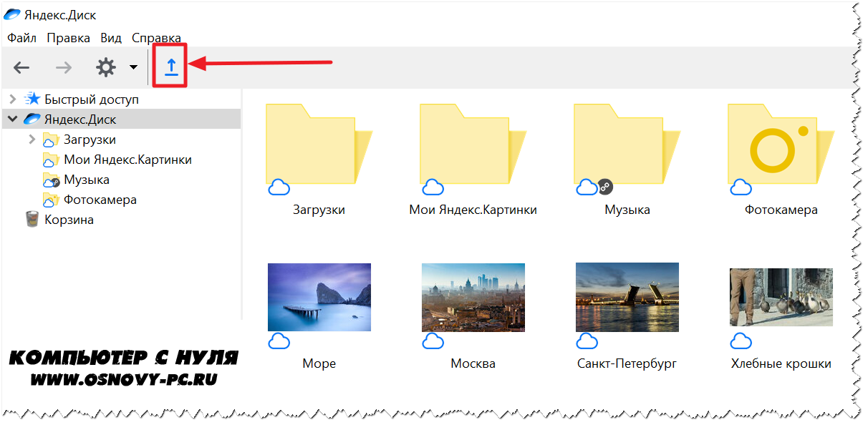Select the Море image thumbnail
Viewport: 868px width, 425px height.
[319, 297]
